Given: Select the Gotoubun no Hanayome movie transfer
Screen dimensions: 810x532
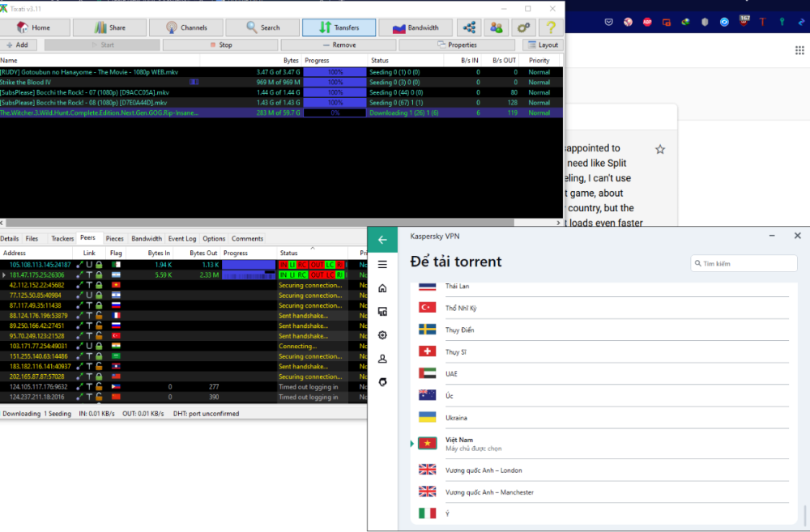Looking at the screenshot, I should (x=282, y=72).
